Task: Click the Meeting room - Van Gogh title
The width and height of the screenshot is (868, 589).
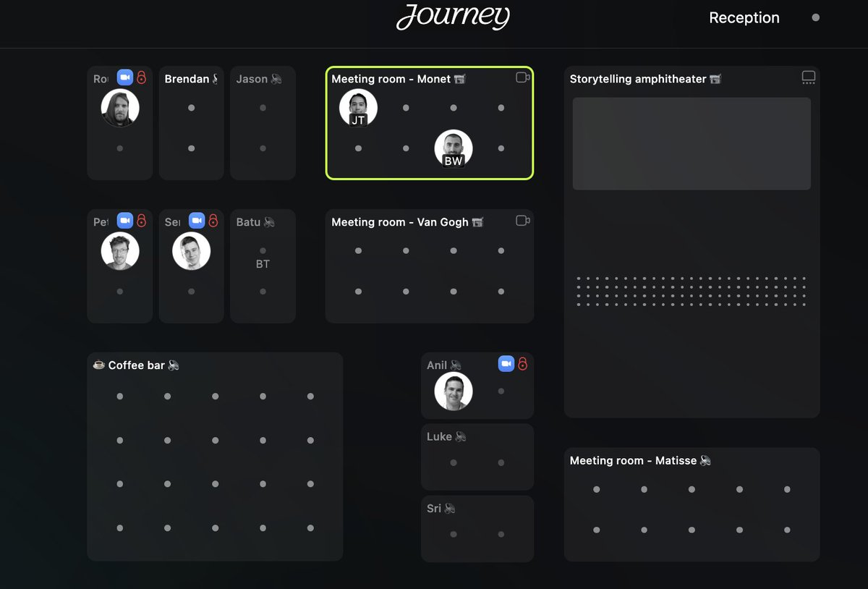Action: point(400,222)
